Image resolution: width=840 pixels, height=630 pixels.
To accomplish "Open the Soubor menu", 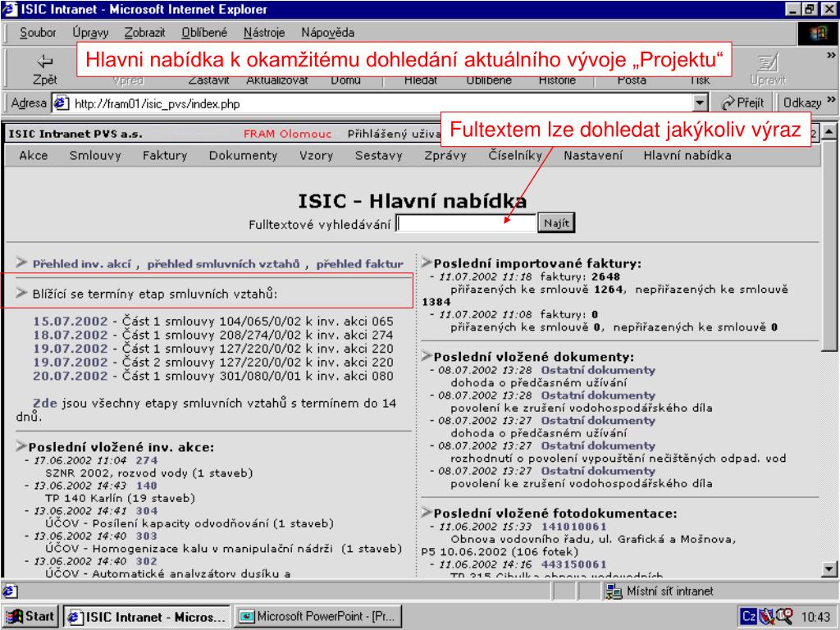I will (38, 33).
